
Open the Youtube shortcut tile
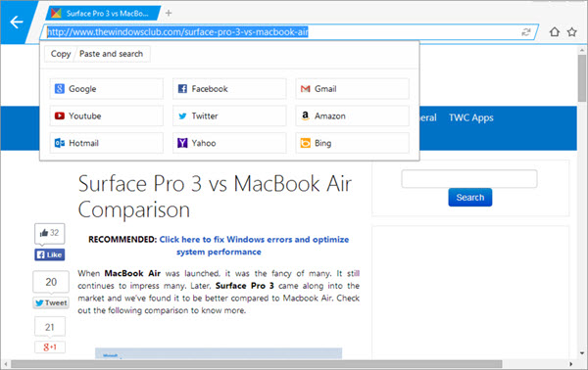107,116
